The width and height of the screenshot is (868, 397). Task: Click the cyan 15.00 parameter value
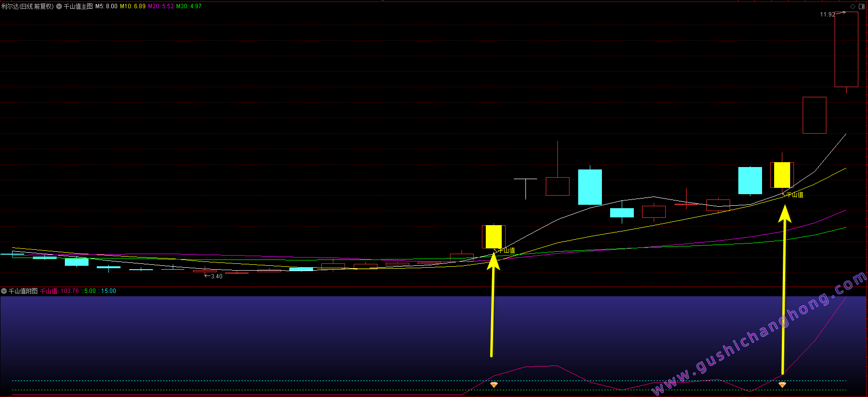coord(108,291)
